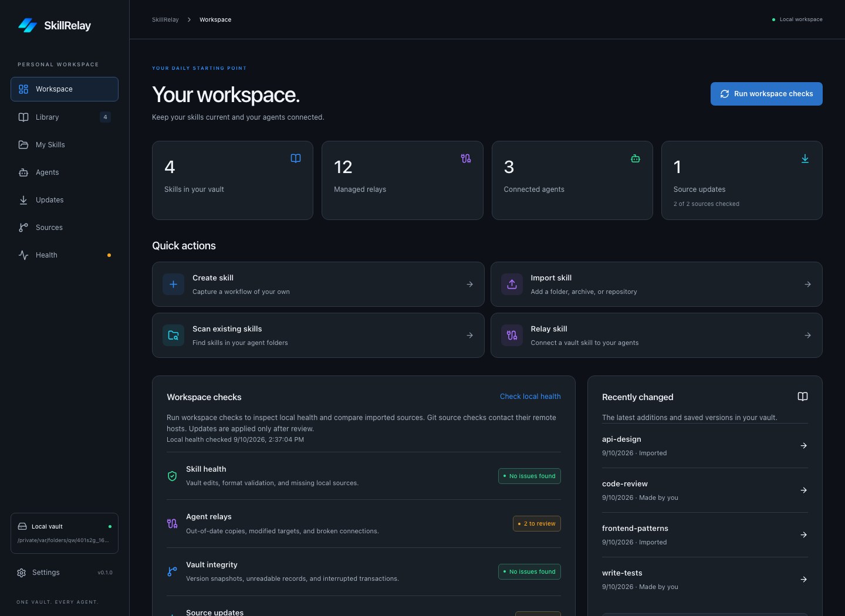Click arrow on Scan existing skills card
The image size is (845, 616).
[469, 335]
